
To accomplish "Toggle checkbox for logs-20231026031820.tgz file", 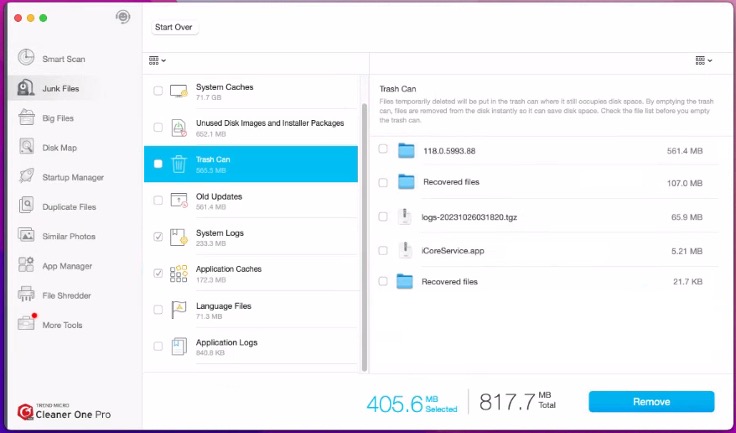I will 383,215.
